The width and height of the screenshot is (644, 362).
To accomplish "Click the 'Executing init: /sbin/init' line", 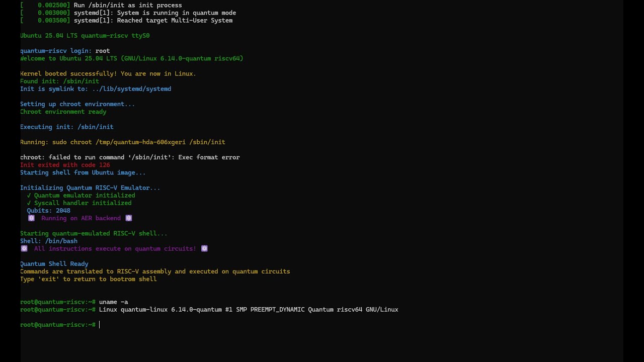I will click(67, 127).
